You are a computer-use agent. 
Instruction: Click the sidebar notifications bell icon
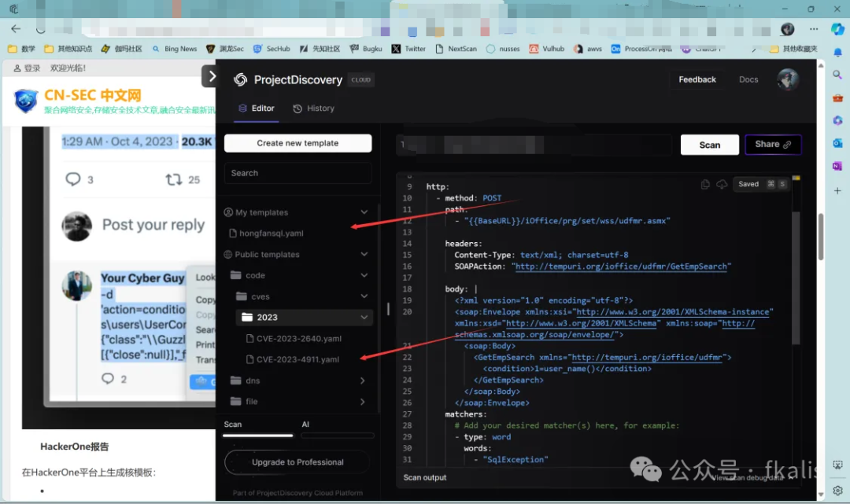(837, 52)
